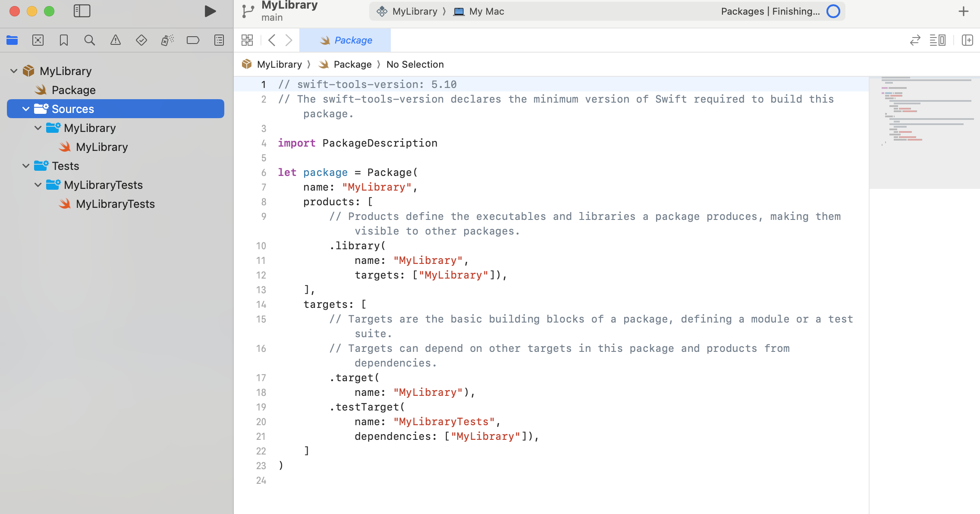
Task: Select the Package editor tab
Action: pyautogui.click(x=345, y=40)
